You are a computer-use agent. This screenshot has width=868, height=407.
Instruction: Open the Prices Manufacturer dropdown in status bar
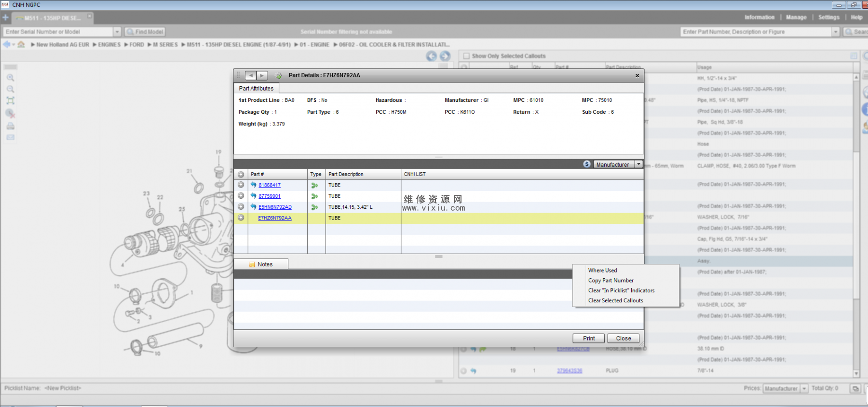point(804,389)
